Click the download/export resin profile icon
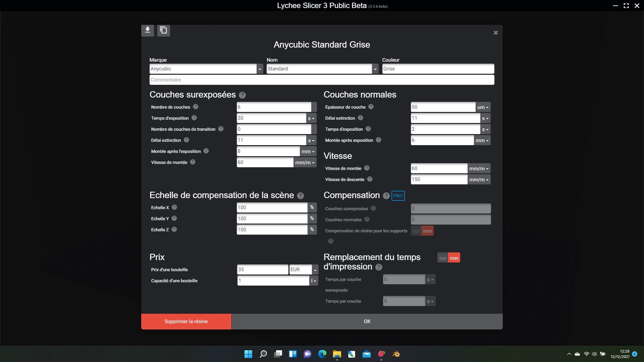644x362 pixels. [147, 31]
